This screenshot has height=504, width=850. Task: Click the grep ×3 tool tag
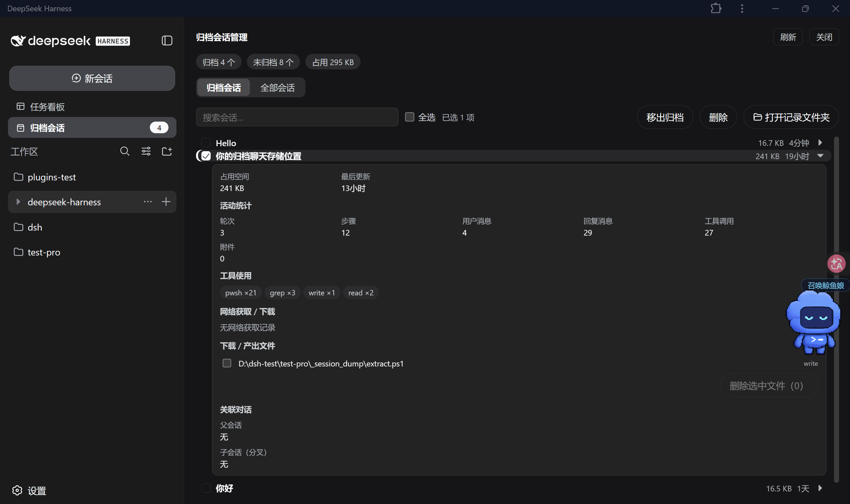[282, 293]
